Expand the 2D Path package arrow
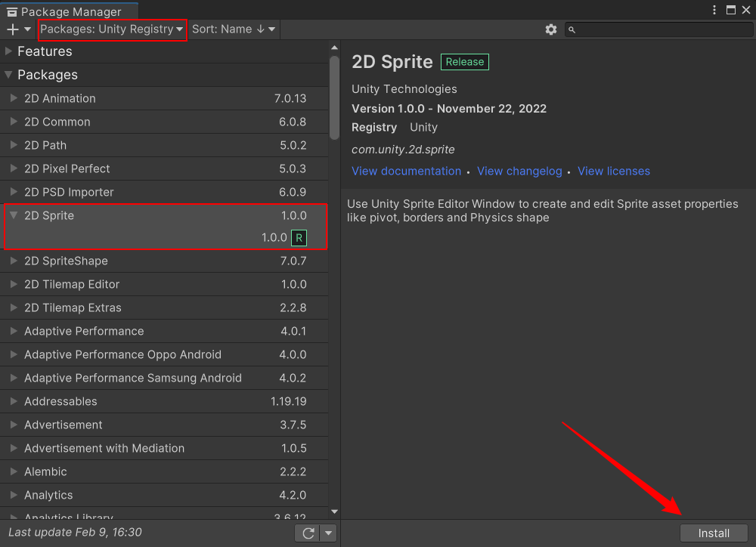 coord(14,145)
